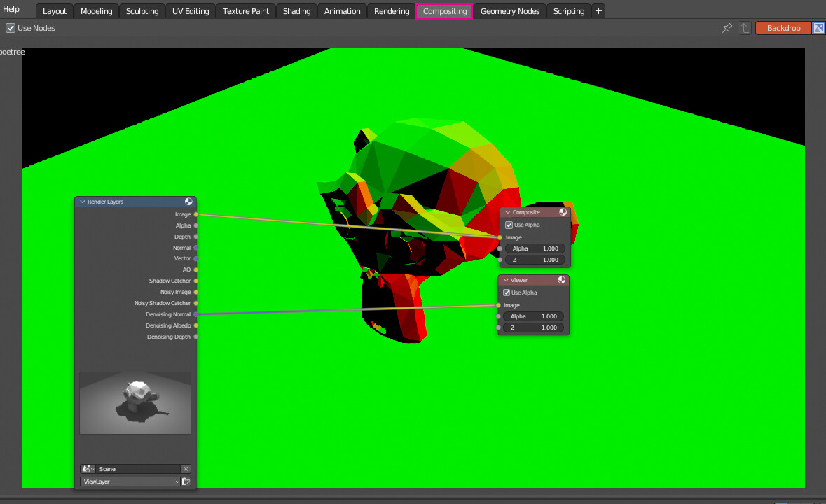Collapse the Render Layers node

(x=82, y=202)
